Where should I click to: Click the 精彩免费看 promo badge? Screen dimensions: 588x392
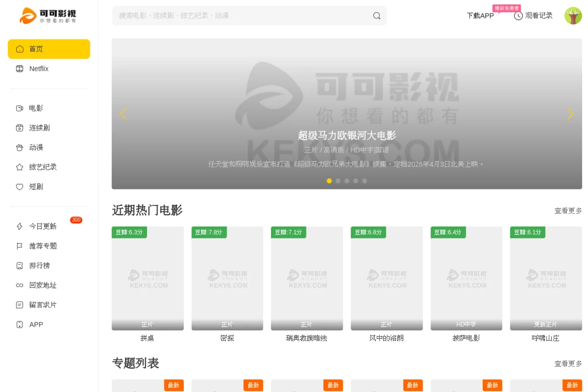click(x=507, y=8)
